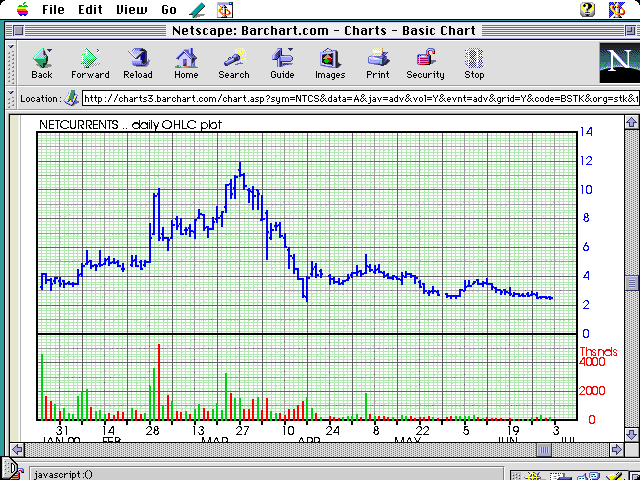
Task: Open the File menu
Action: click(53, 10)
